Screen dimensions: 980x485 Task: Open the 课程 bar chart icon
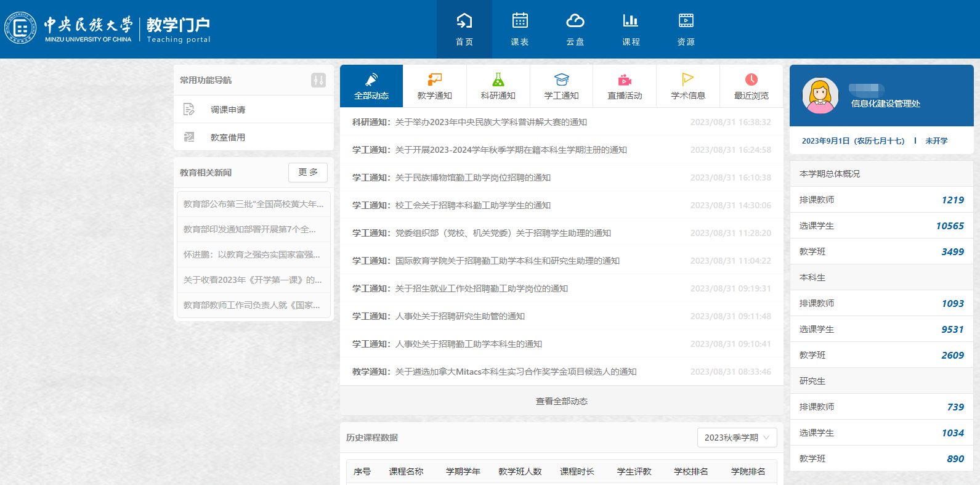(x=631, y=20)
